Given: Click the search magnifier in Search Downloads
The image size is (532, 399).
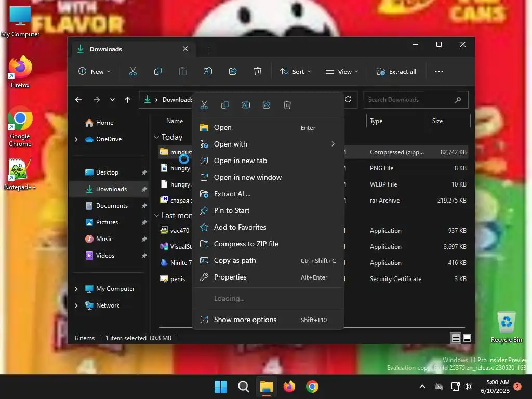Looking at the screenshot, I should click(458, 100).
